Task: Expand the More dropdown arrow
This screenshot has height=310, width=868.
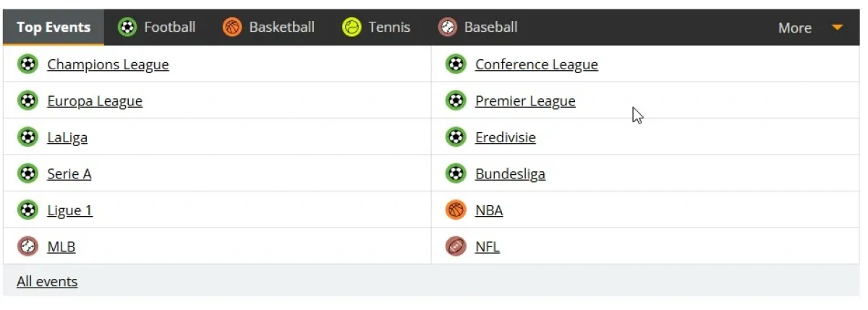Action: click(838, 27)
